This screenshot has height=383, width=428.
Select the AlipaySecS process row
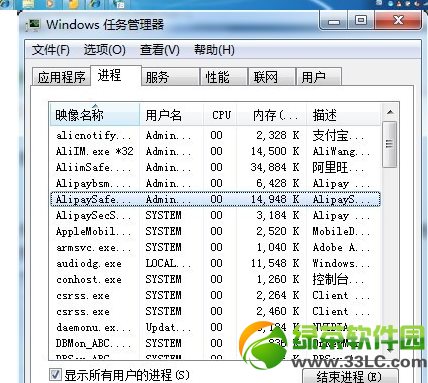pyautogui.click(x=215, y=215)
